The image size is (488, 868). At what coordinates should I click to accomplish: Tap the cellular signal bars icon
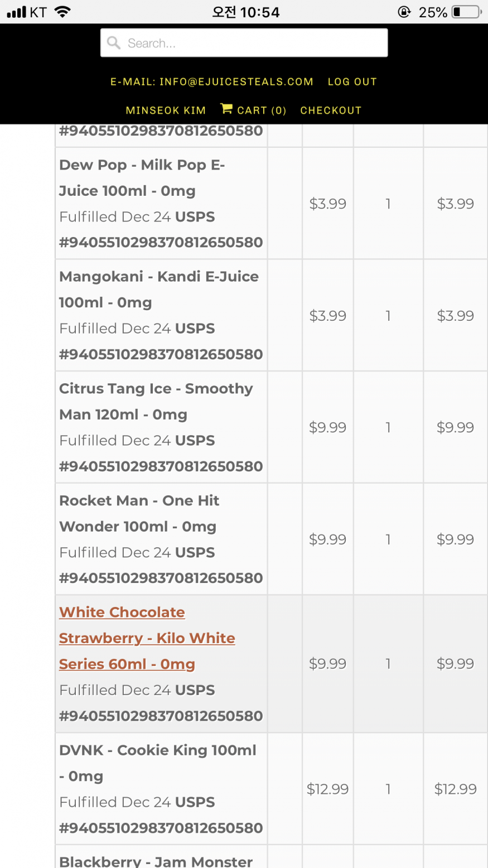pyautogui.click(x=16, y=12)
